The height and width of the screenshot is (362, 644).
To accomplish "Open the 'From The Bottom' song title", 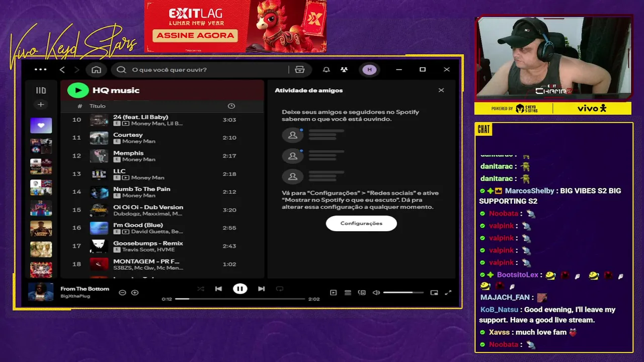I will (85, 289).
